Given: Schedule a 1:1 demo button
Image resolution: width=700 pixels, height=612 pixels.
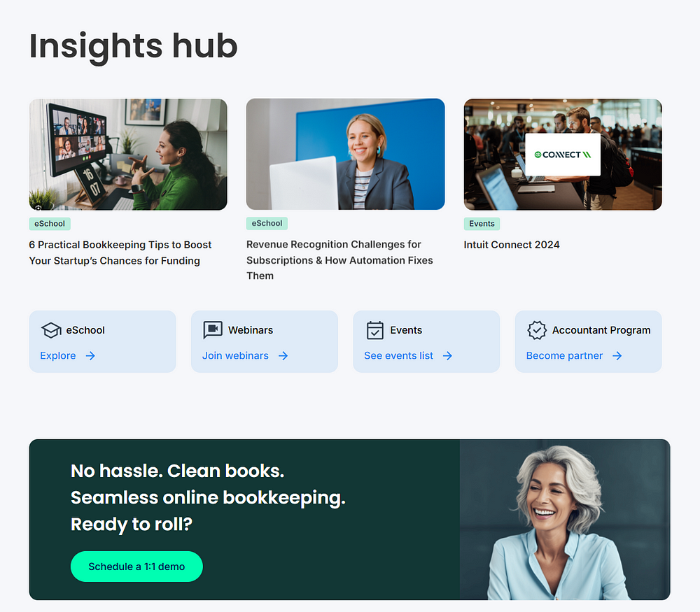Looking at the screenshot, I should click(136, 567).
